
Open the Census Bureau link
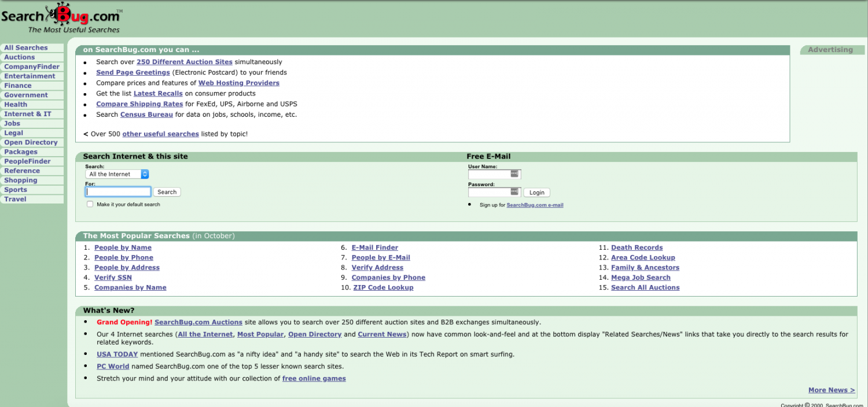point(146,114)
